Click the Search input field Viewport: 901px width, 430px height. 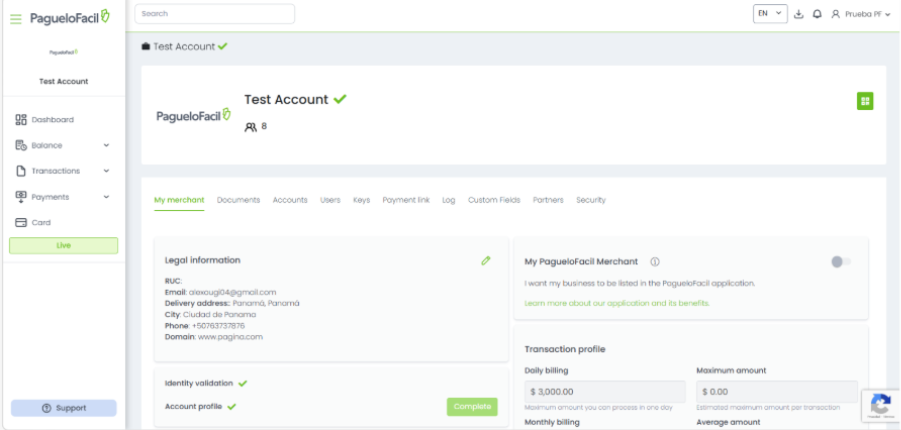coord(215,14)
